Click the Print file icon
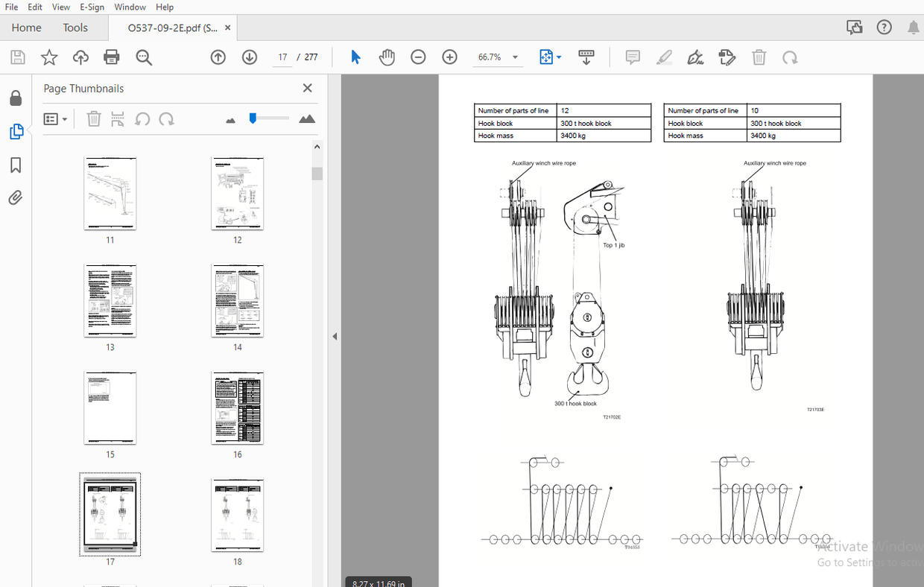 (x=112, y=57)
